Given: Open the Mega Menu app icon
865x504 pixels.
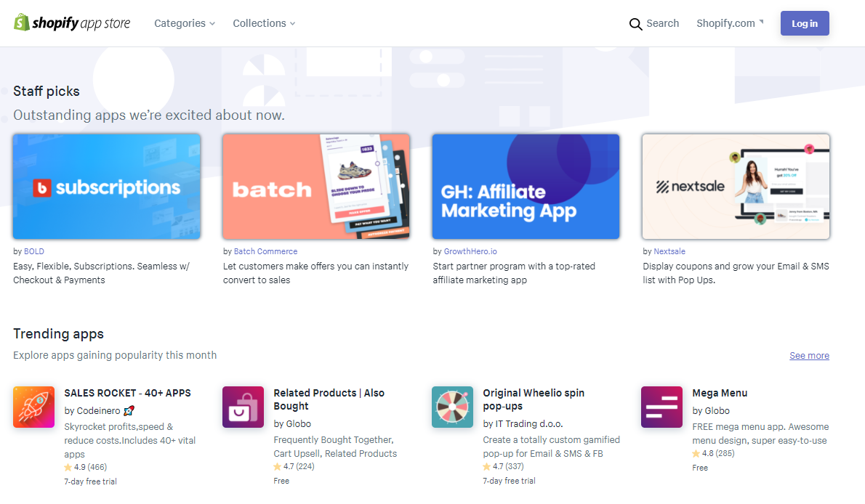Looking at the screenshot, I should tap(662, 407).
